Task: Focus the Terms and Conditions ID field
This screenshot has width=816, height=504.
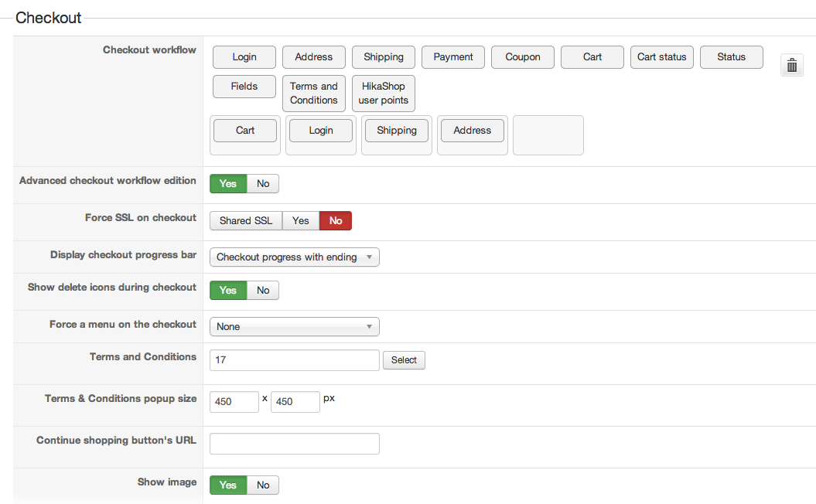Action: [294, 360]
